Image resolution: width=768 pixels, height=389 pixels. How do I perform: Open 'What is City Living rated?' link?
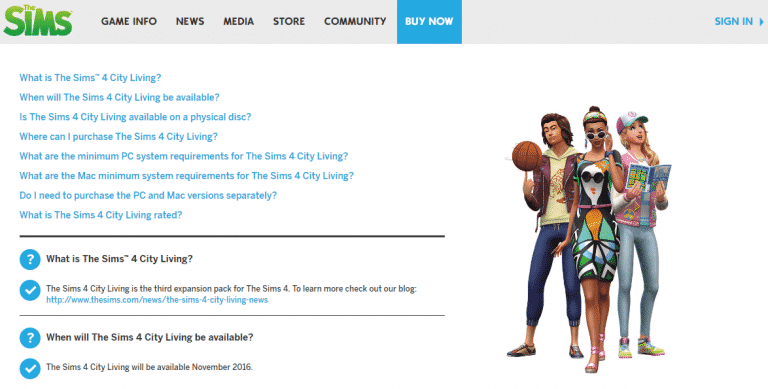(100, 215)
